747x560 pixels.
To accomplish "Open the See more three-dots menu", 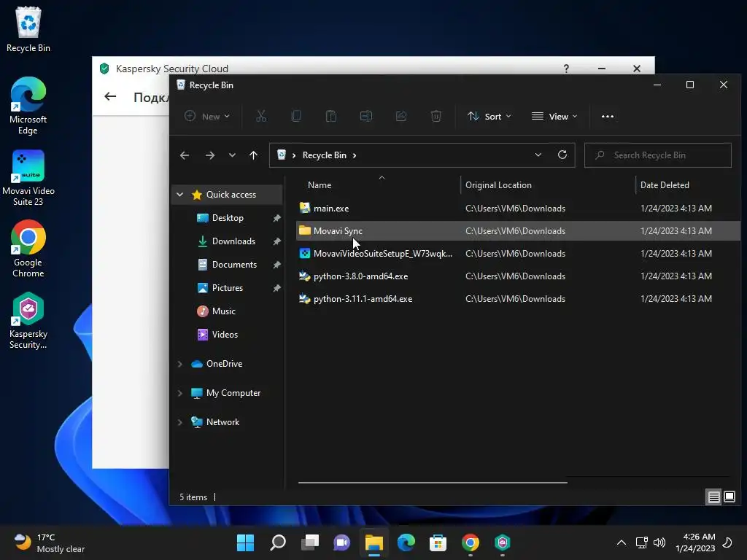I will (608, 116).
